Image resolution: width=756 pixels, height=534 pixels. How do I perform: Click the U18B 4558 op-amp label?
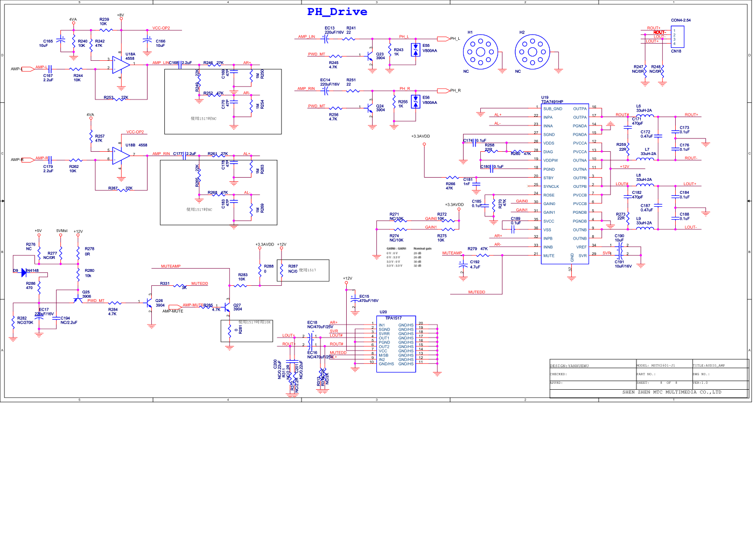136,145
